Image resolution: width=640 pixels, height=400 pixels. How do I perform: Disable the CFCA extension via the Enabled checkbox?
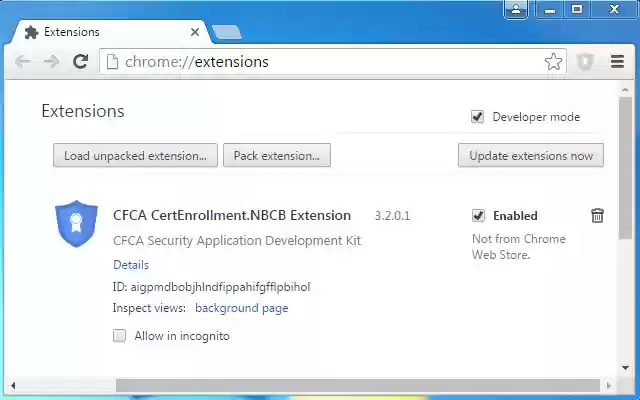click(478, 215)
